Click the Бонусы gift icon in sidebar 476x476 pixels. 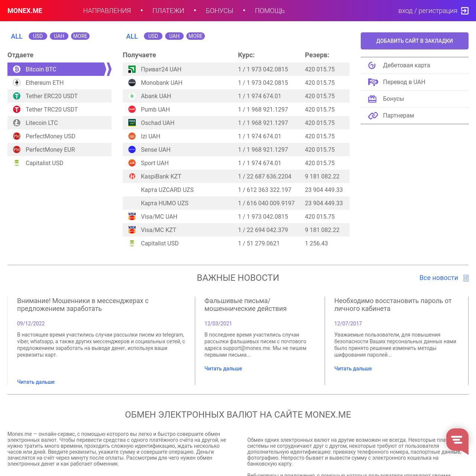click(372, 99)
